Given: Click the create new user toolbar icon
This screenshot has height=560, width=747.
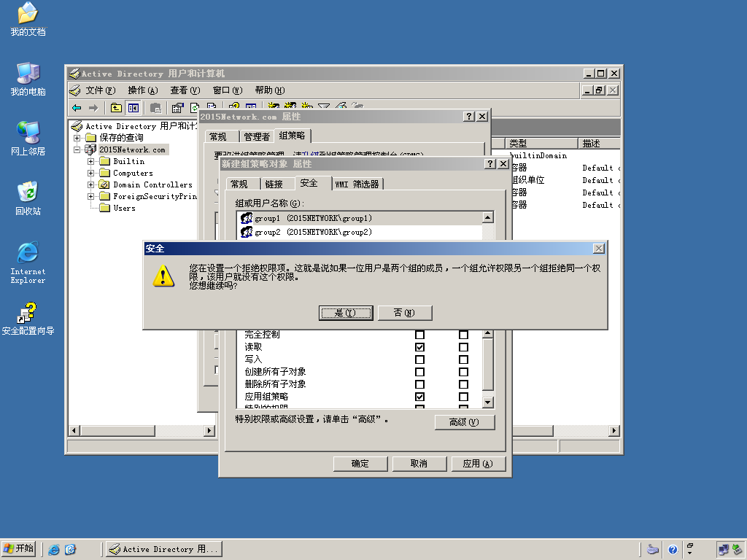Looking at the screenshot, I should pyautogui.click(x=273, y=106).
